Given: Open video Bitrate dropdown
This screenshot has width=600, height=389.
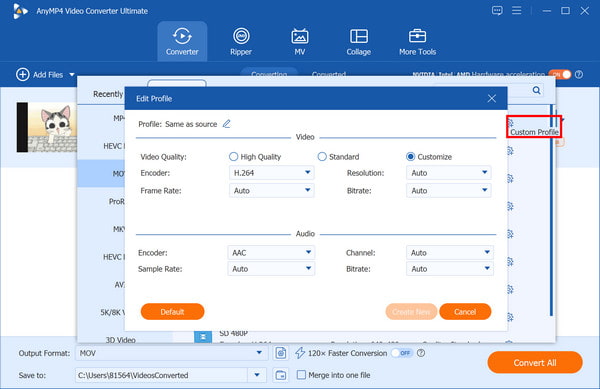Looking at the screenshot, I should point(449,190).
